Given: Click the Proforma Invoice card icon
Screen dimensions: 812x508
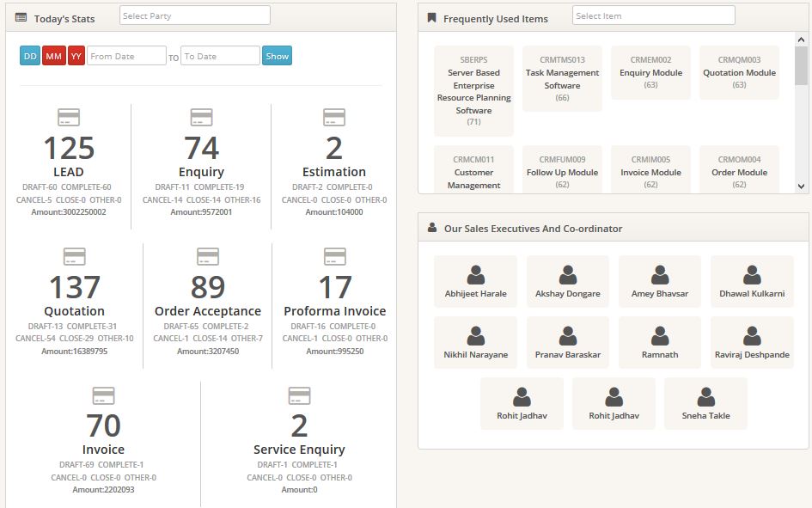Looking at the screenshot, I should pyautogui.click(x=333, y=255).
